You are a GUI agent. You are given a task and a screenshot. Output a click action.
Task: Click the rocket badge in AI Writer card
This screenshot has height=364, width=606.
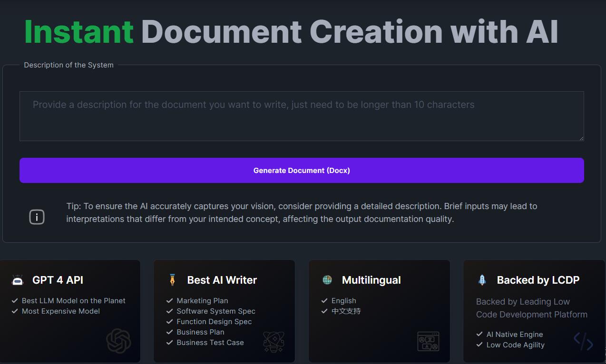(x=274, y=341)
